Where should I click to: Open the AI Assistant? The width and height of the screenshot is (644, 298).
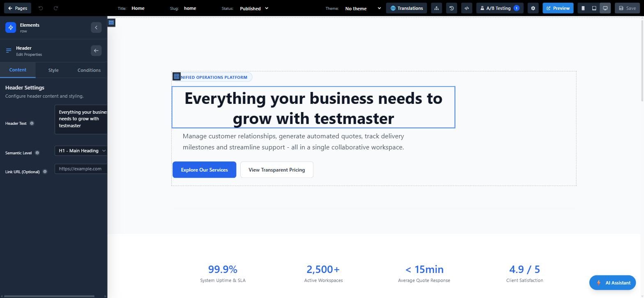[x=612, y=282]
